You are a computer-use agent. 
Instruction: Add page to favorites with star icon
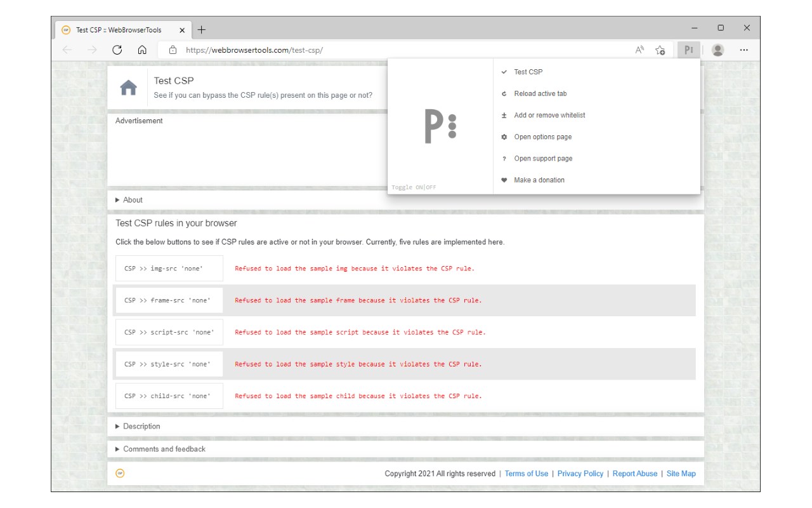tap(660, 50)
